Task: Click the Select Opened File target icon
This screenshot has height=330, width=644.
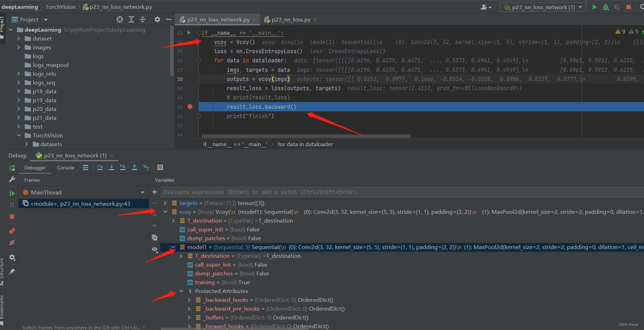Action: click(120, 19)
